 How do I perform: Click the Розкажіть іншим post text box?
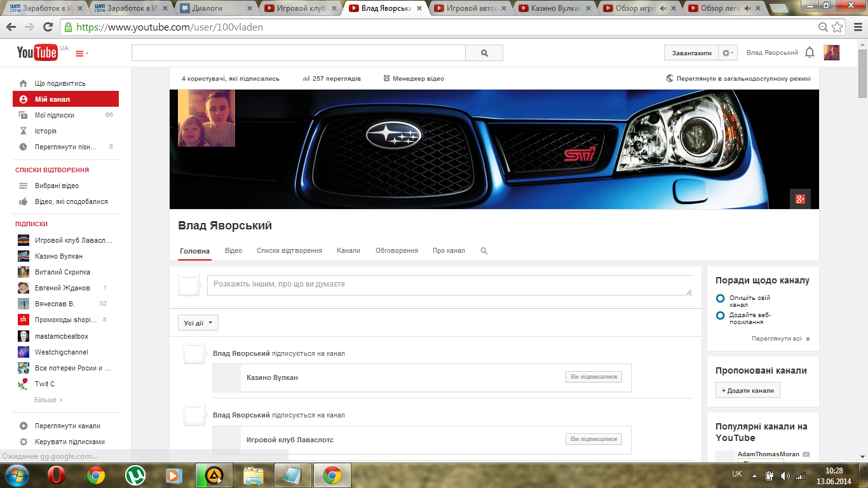pyautogui.click(x=450, y=285)
